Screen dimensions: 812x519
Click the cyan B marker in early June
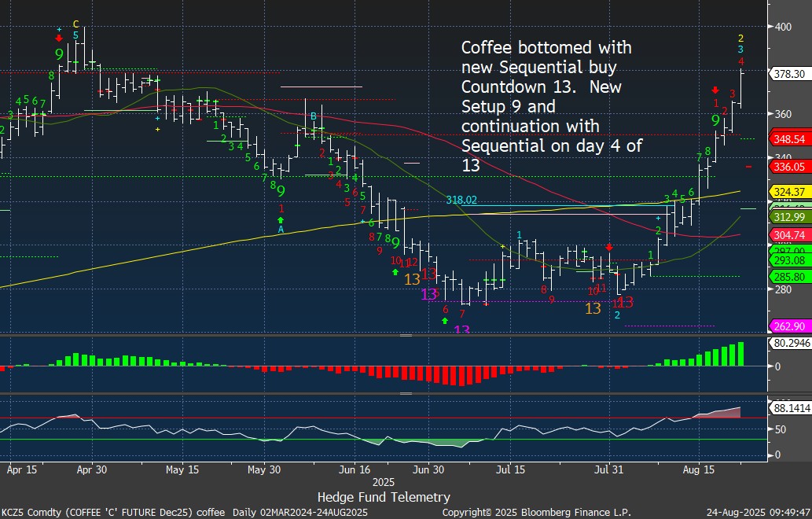[313, 116]
